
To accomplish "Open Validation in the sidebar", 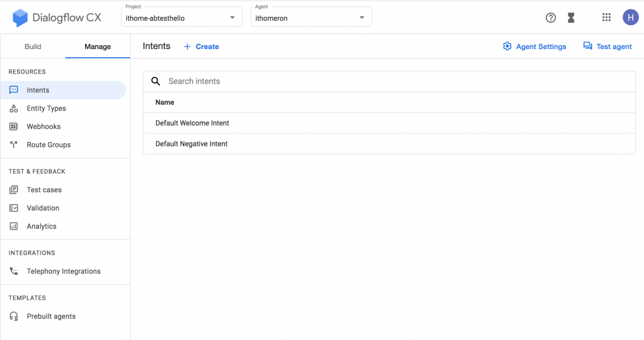I will click(64, 208).
